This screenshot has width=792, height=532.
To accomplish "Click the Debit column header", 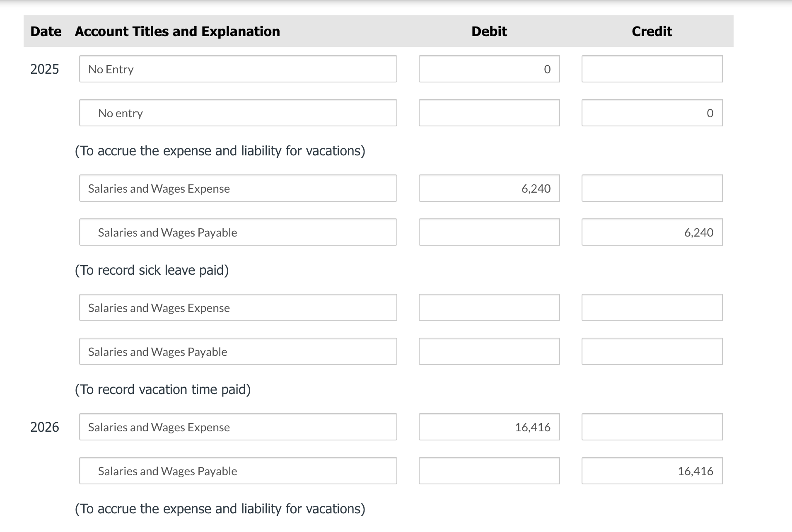I will click(489, 31).
